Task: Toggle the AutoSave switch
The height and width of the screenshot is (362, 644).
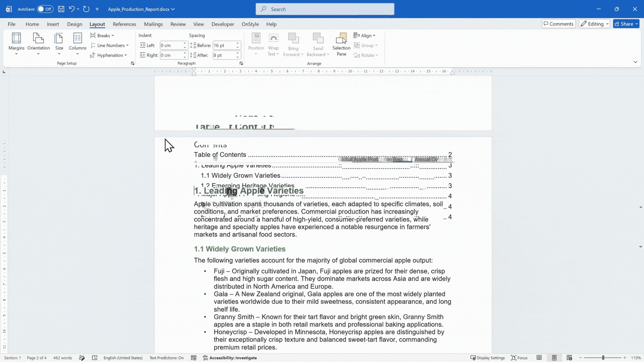Action: click(x=45, y=9)
